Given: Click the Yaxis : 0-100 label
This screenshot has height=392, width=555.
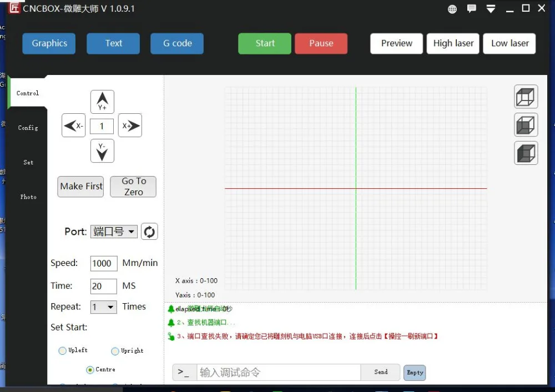Looking at the screenshot, I should pos(195,295).
